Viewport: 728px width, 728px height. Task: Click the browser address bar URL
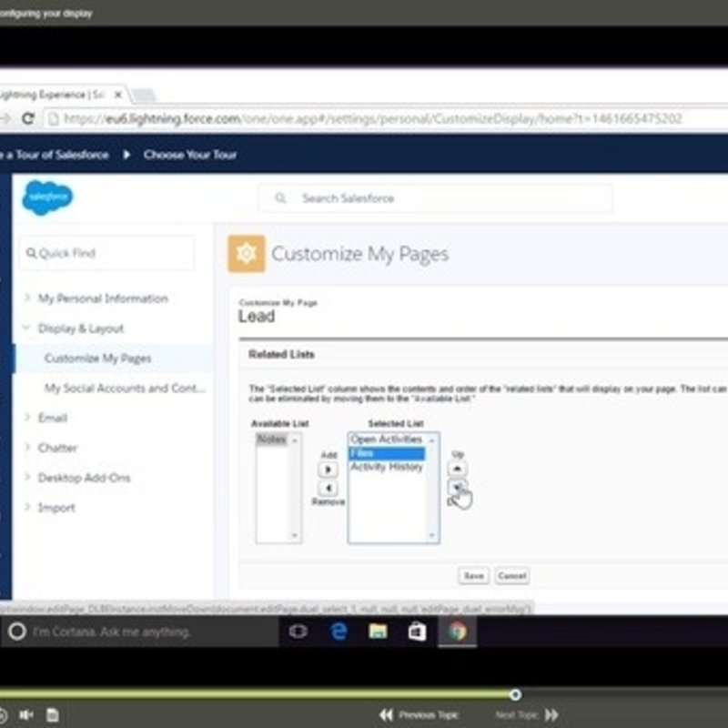tap(373, 119)
